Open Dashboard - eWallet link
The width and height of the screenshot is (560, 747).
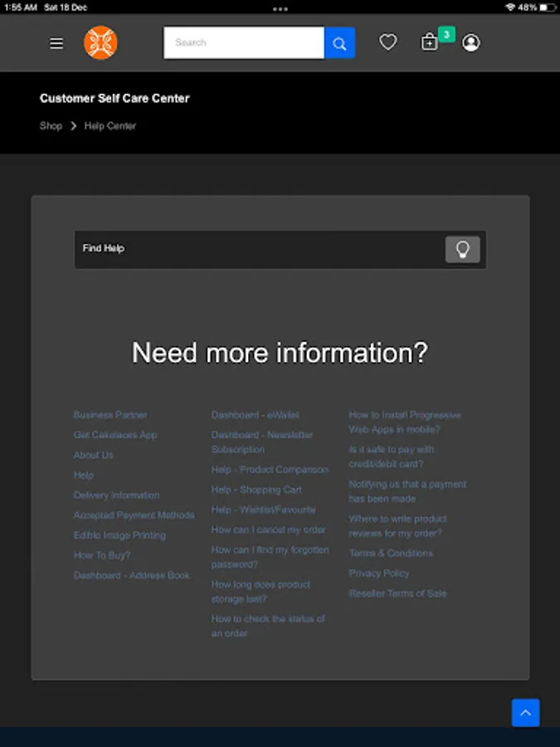(256, 415)
